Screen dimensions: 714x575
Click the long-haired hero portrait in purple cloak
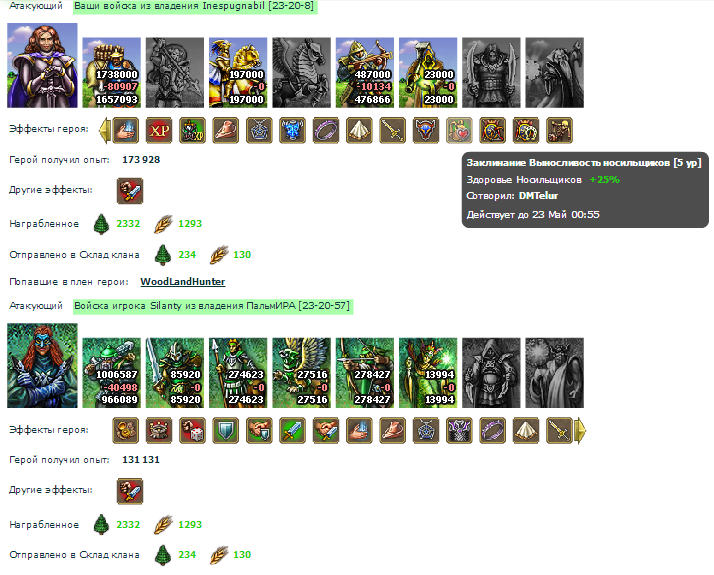[42, 66]
